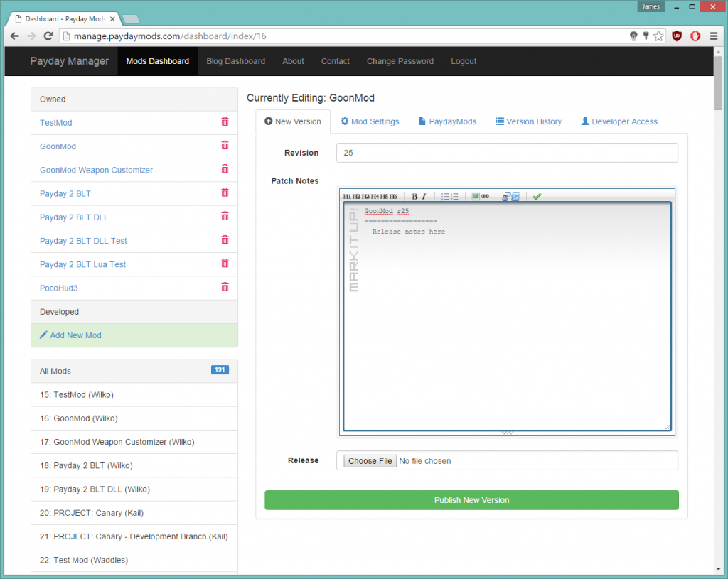Click the browser address bar URL
The height and width of the screenshot is (579, 728).
pyautogui.click(x=170, y=36)
